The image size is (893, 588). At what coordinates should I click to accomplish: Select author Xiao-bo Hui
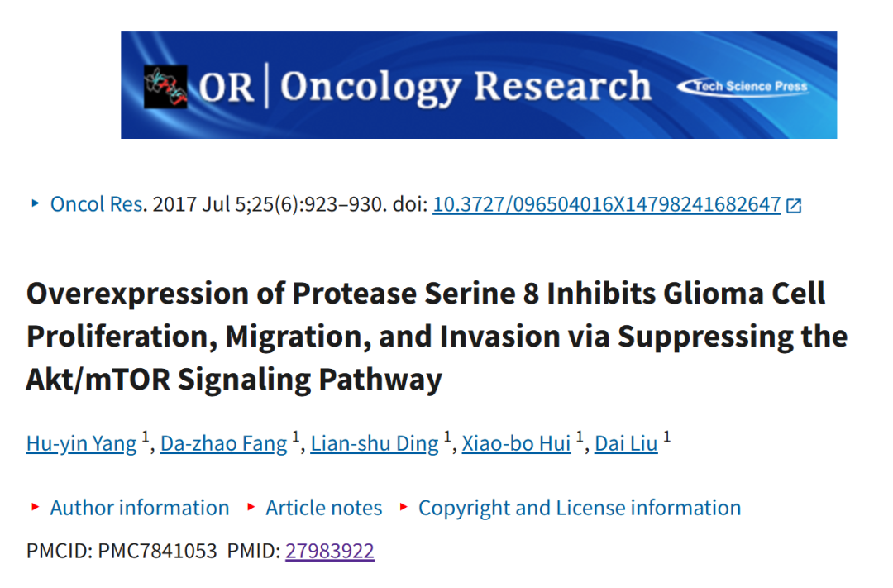[x=516, y=443]
